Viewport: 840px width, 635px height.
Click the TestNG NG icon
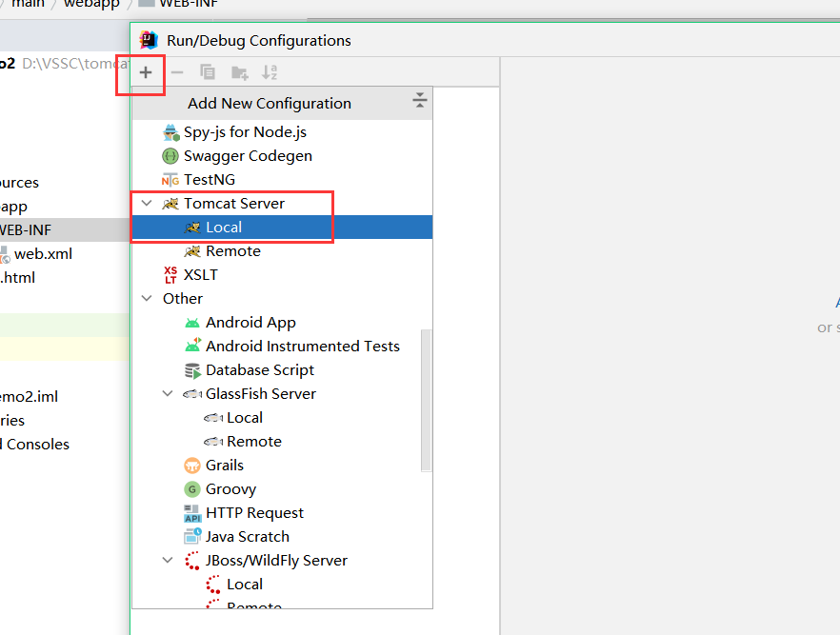point(170,180)
